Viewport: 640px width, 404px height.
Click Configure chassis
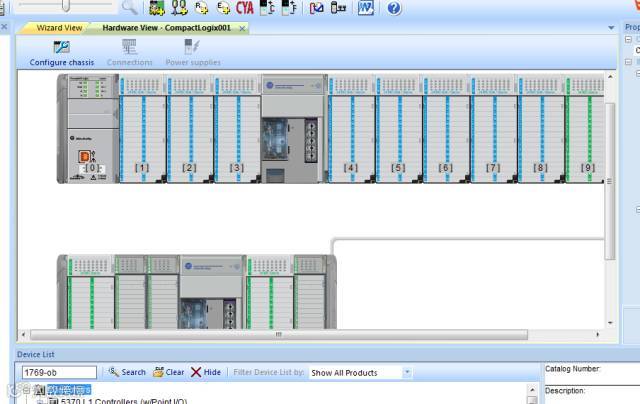[62, 53]
